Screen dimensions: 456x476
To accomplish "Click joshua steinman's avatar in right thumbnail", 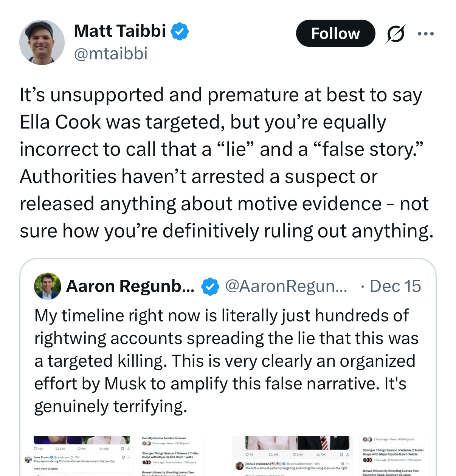I will 239,465.
